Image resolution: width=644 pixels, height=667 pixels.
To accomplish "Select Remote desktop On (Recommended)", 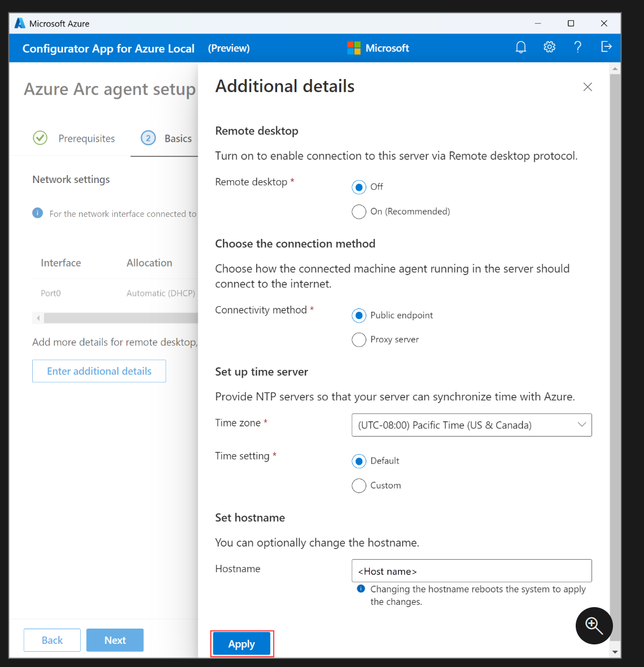I will pos(359,211).
